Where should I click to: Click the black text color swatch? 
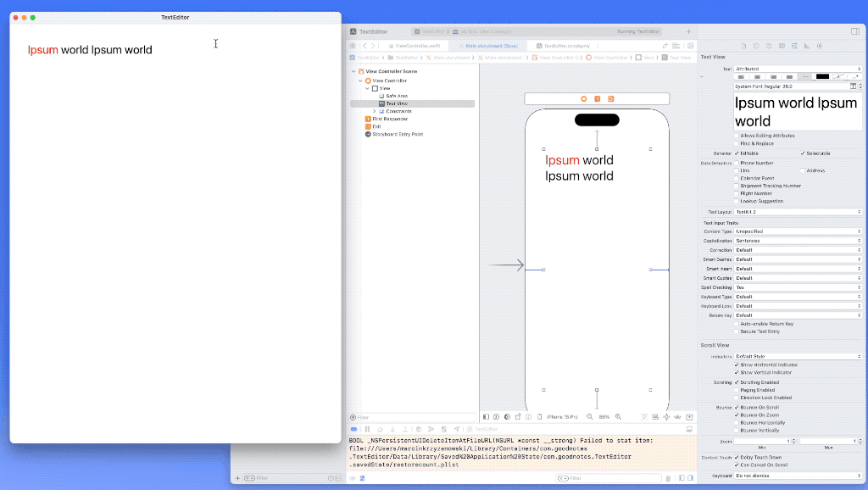pos(821,76)
